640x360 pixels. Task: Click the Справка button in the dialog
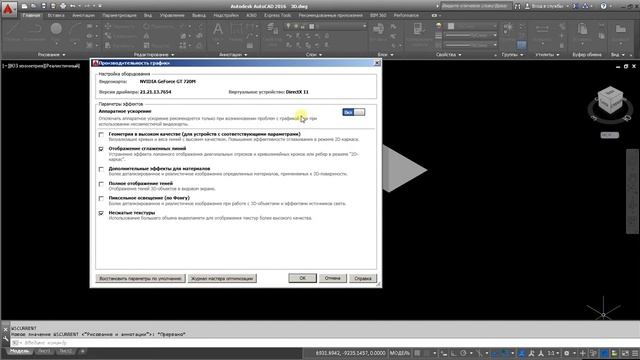[363, 278]
